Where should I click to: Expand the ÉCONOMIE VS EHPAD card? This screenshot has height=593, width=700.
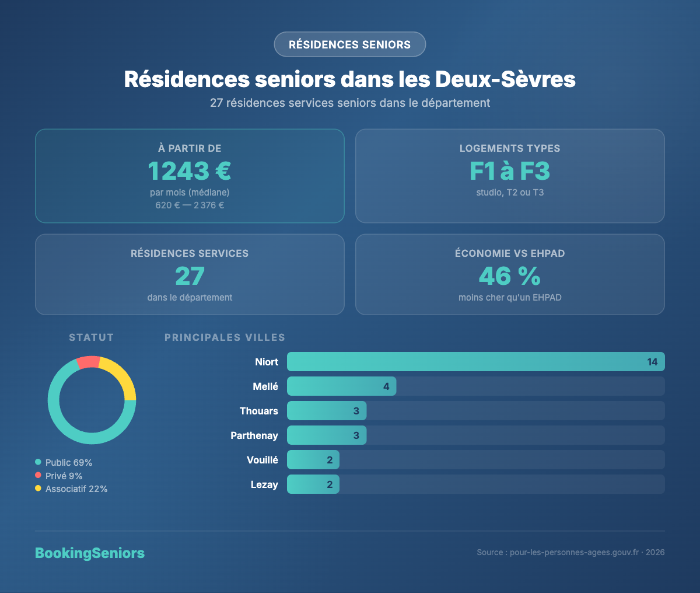pyautogui.click(x=510, y=274)
